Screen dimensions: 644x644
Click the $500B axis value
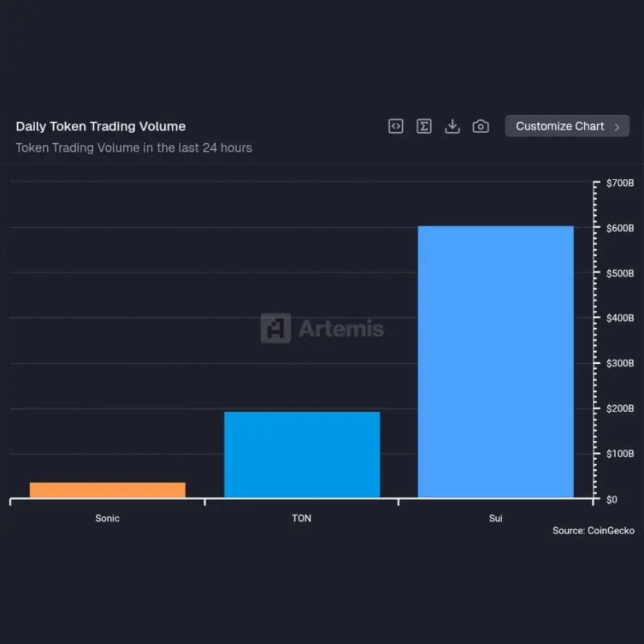pyautogui.click(x=620, y=273)
